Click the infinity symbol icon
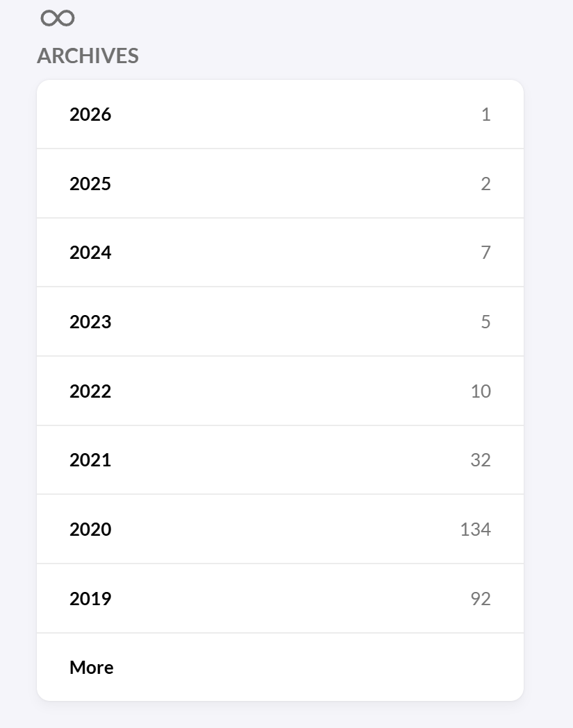This screenshot has height=728, width=573. click(58, 18)
